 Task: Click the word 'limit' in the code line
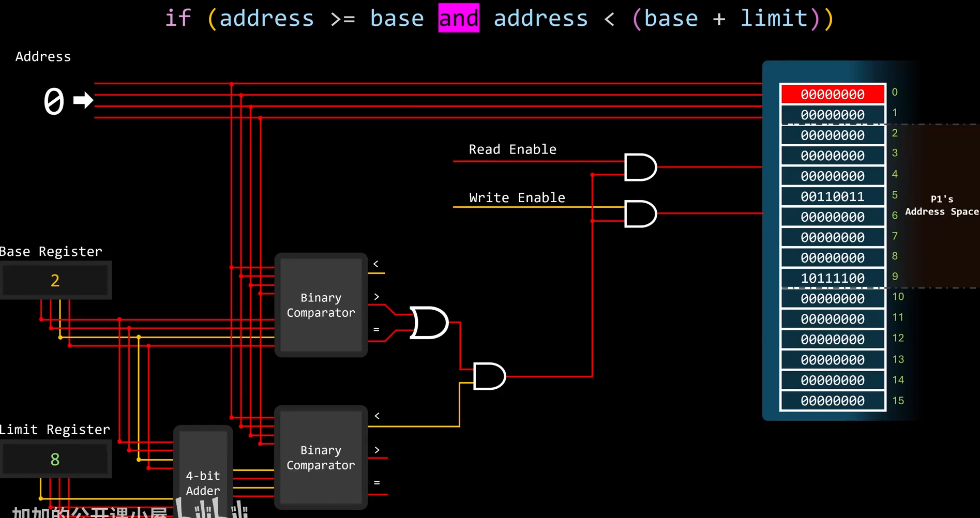click(x=774, y=18)
